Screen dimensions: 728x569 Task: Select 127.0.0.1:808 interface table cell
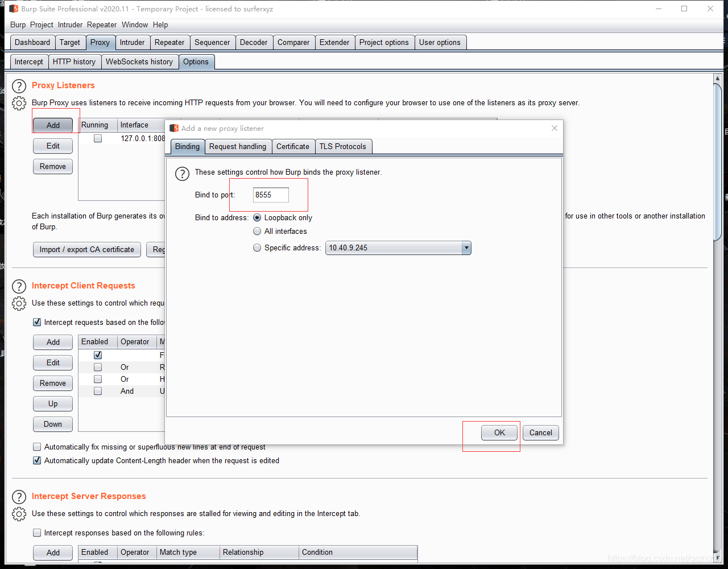tap(142, 138)
